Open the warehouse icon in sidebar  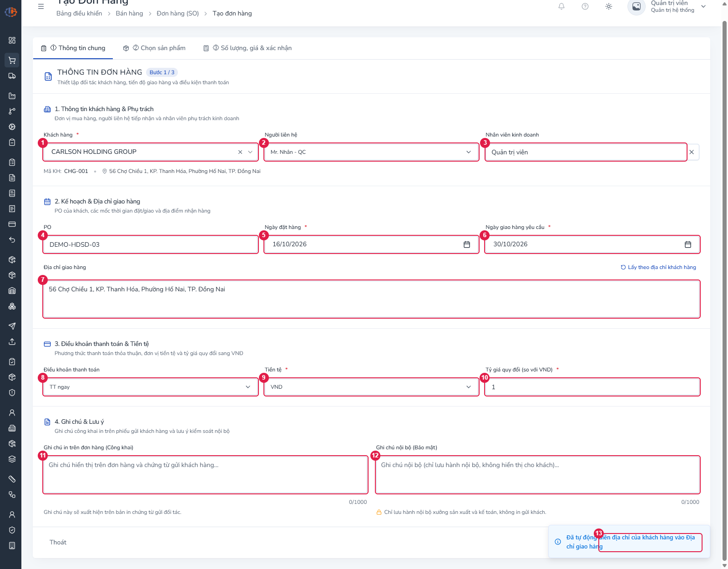tap(12, 291)
